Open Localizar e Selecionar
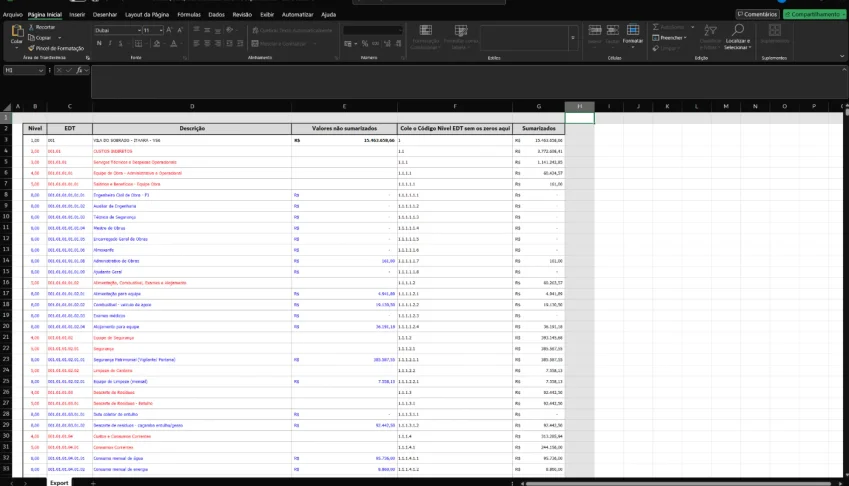This screenshot has height=486, width=849. coord(737,37)
